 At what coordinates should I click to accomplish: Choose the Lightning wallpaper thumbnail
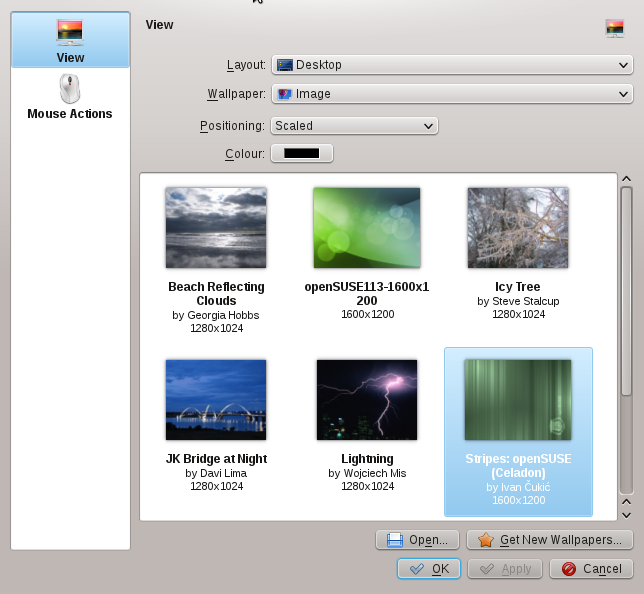click(367, 400)
